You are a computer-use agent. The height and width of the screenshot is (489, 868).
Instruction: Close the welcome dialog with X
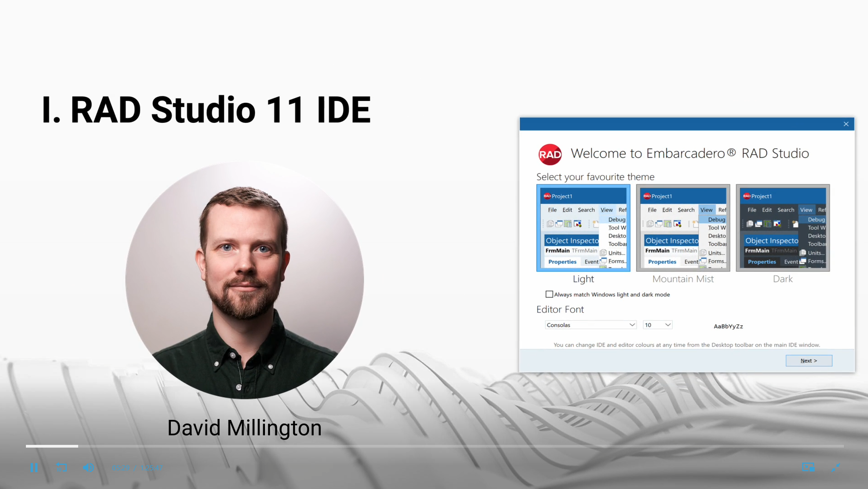coord(846,124)
